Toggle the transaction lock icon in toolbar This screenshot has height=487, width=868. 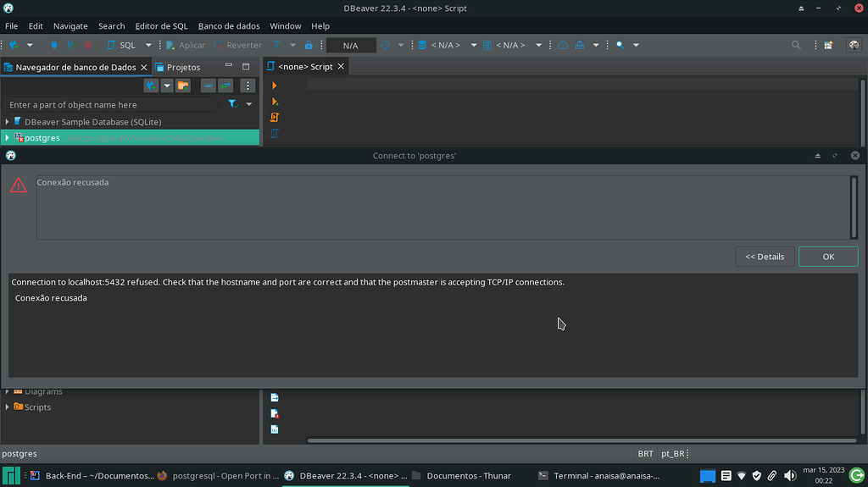309,45
